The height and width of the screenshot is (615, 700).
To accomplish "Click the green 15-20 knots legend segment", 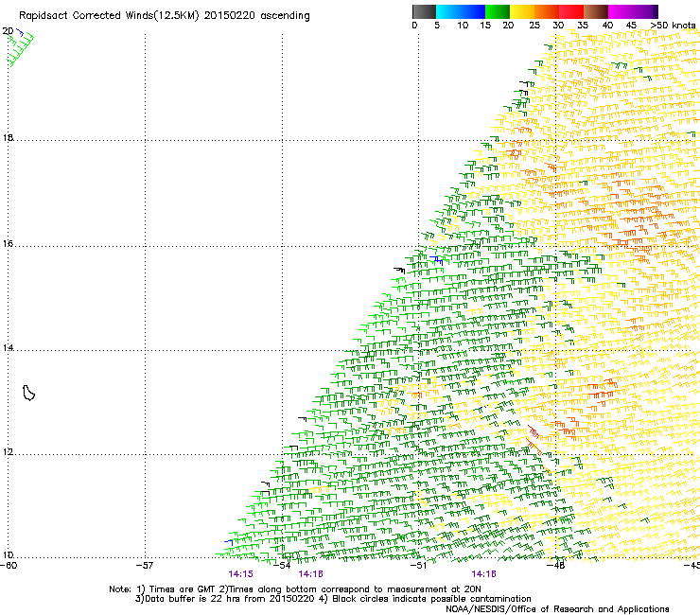I will coord(497,11).
